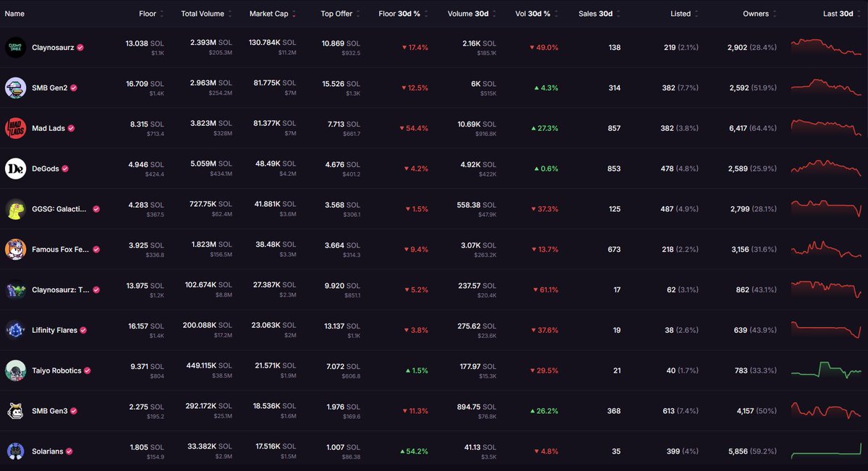Open the Solarians collection avatar
The image size is (868, 471).
click(15, 451)
